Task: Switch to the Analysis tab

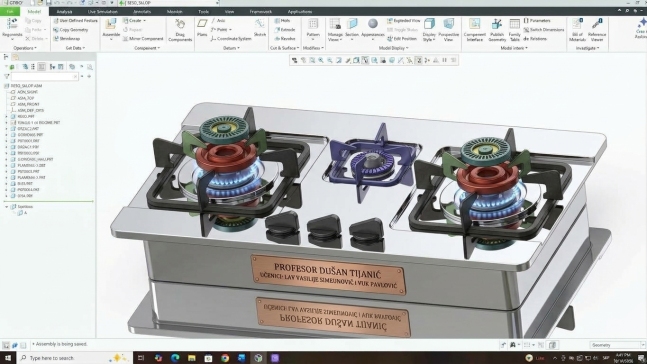Action: pos(64,12)
